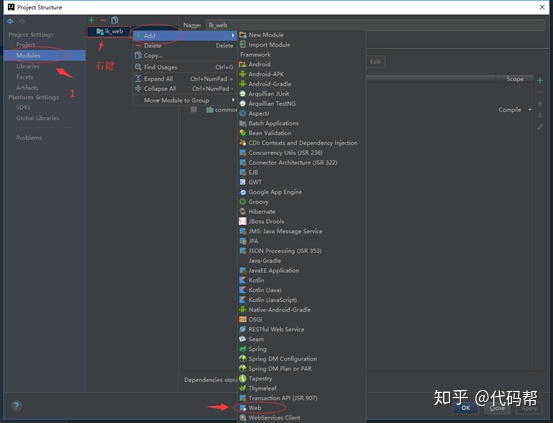The height and width of the screenshot is (423, 553).
Task: Select JBoss Drools framework
Action: pos(302,222)
